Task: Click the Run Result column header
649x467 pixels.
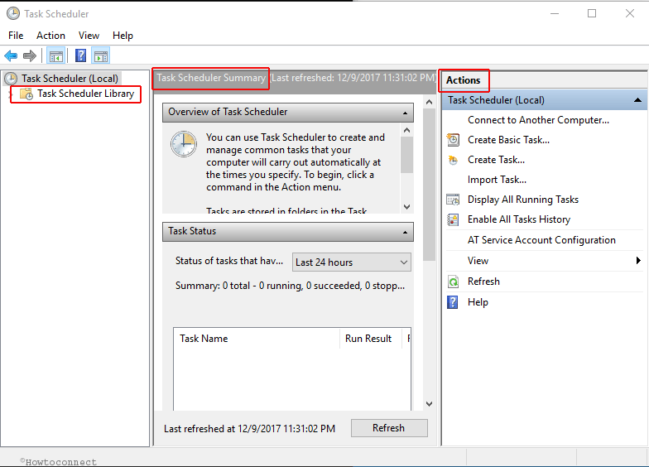Action: click(370, 339)
